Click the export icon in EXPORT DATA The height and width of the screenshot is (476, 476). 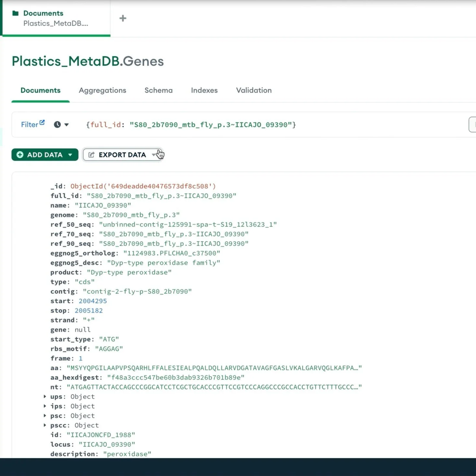point(91,155)
